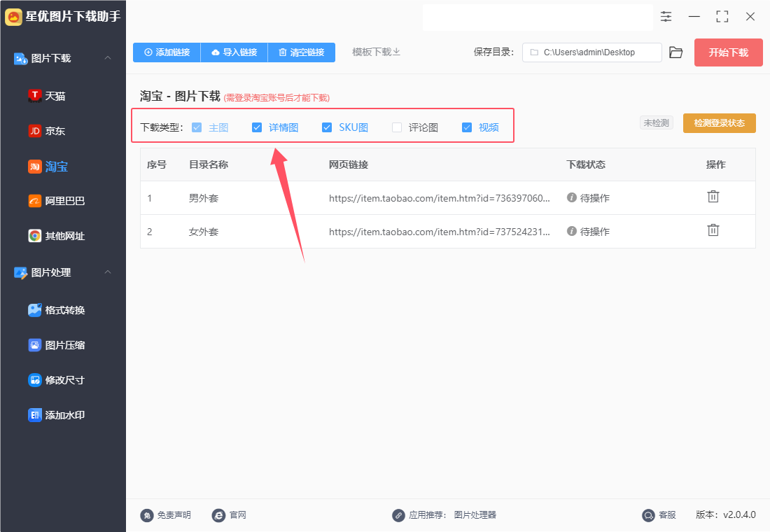Click the 应用推荐 link icon

click(x=398, y=515)
